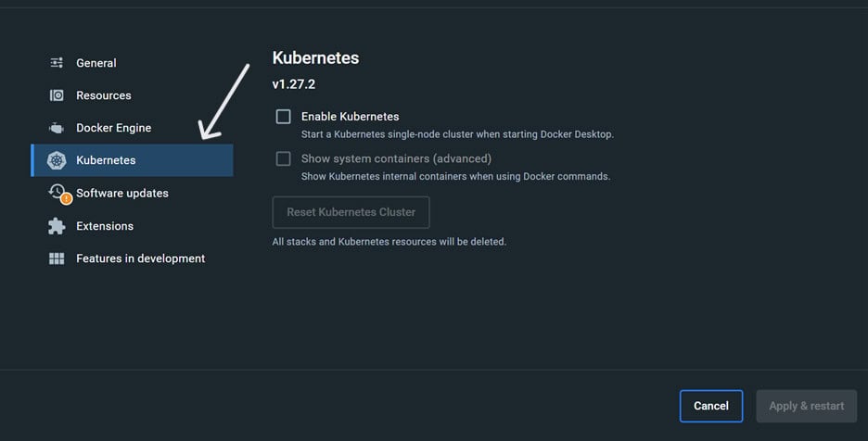The height and width of the screenshot is (441, 868).
Task: Click the General sliders icon in sidebar
Action: point(57,63)
